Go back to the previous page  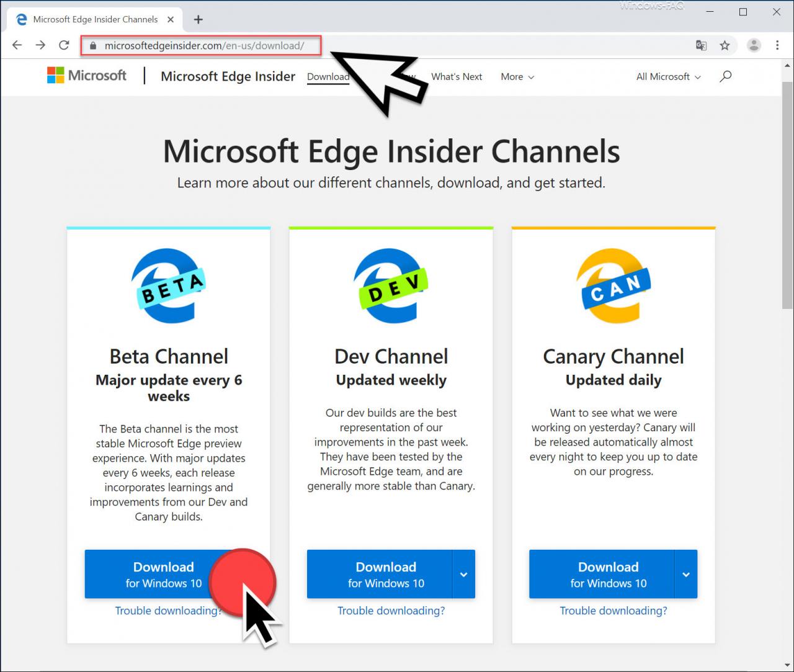17,45
